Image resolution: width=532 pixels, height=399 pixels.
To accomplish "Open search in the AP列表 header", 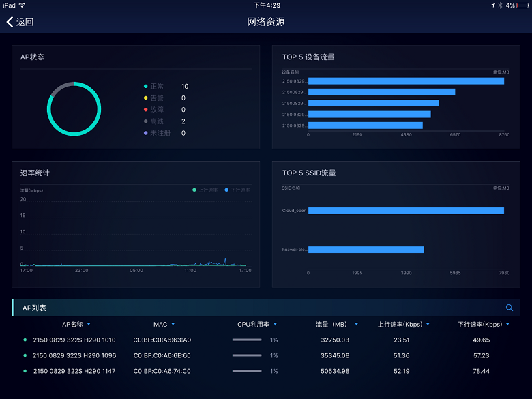I will 509,308.
